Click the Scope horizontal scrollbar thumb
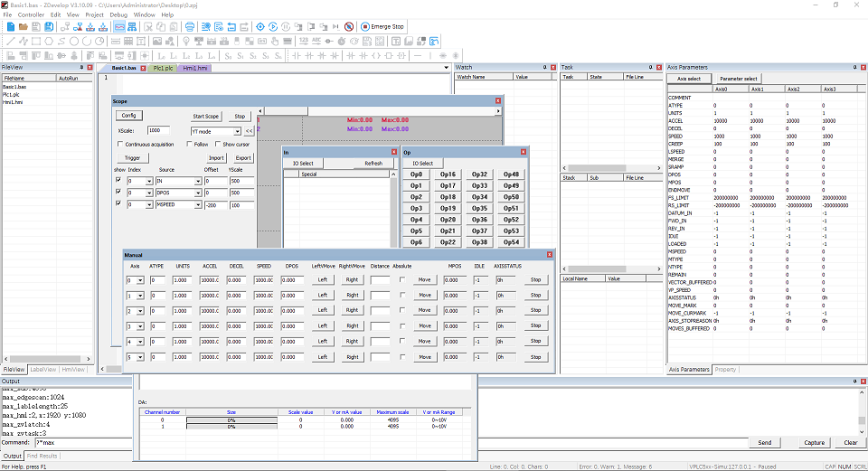 (286, 110)
